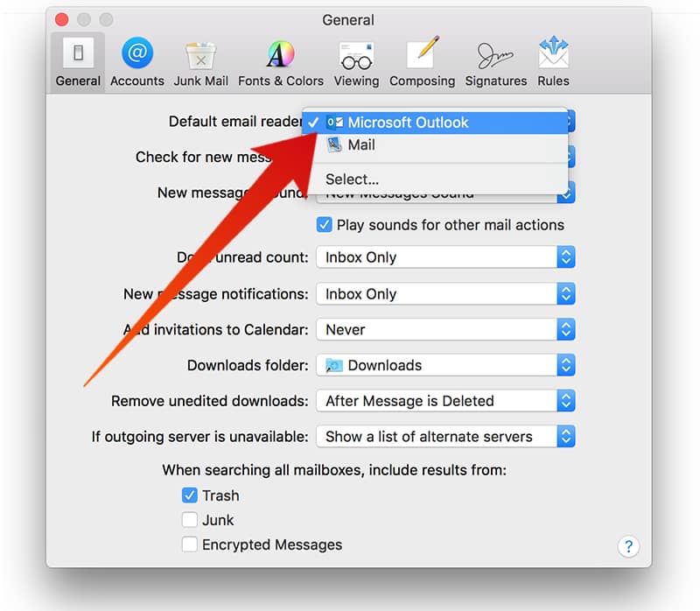Open the Remove unedited downloads menu
Viewport: 700px width, 611px height.
click(x=444, y=401)
